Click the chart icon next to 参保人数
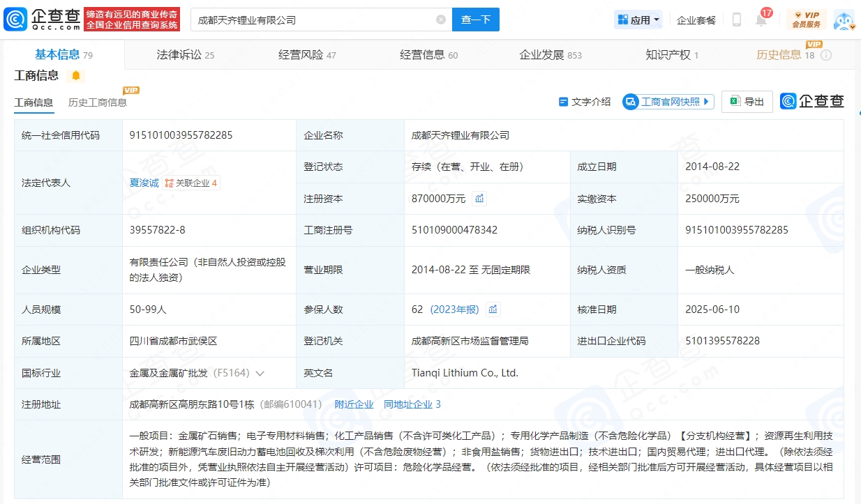The width and height of the screenshot is (861, 504). click(x=495, y=309)
